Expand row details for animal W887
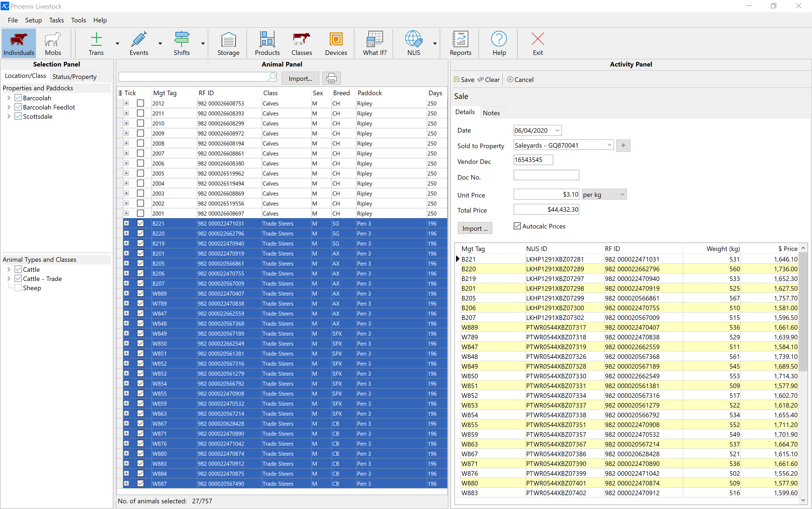This screenshot has width=812, height=509. [x=126, y=483]
